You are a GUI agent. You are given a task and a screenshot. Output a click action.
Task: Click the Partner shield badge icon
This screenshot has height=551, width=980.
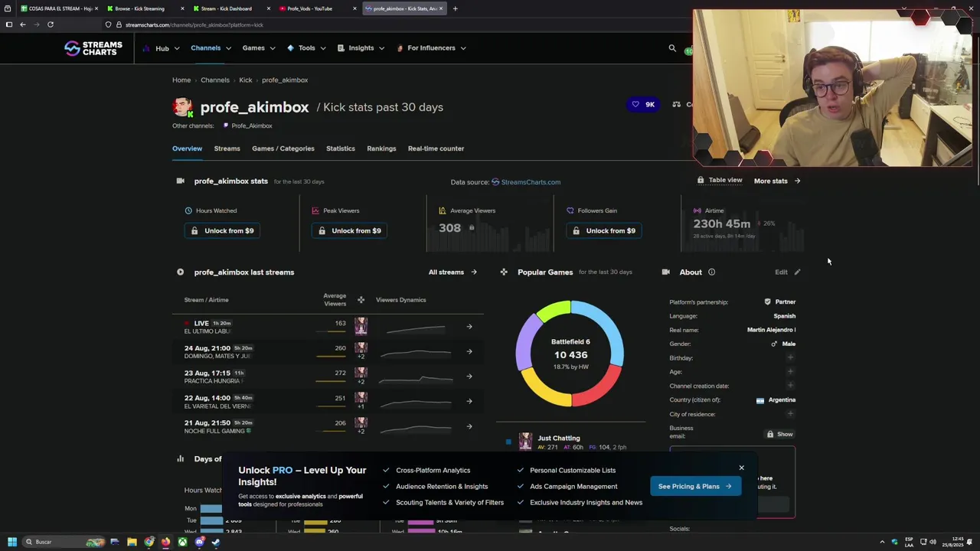pos(767,302)
